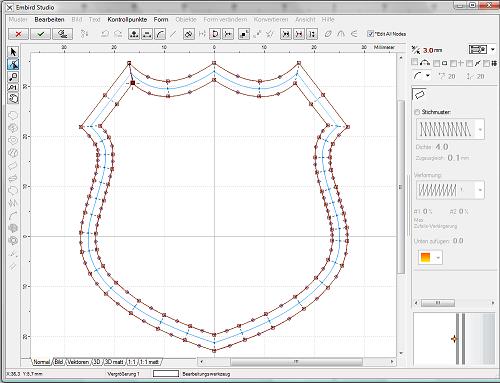
Task: Open the Bearbeiten menu
Action: click(49, 20)
